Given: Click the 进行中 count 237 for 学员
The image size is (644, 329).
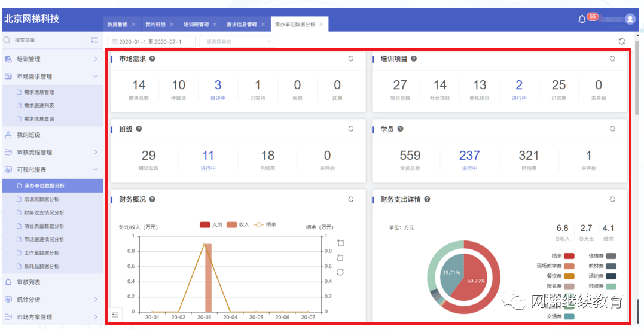Looking at the screenshot, I should (x=469, y=156).
